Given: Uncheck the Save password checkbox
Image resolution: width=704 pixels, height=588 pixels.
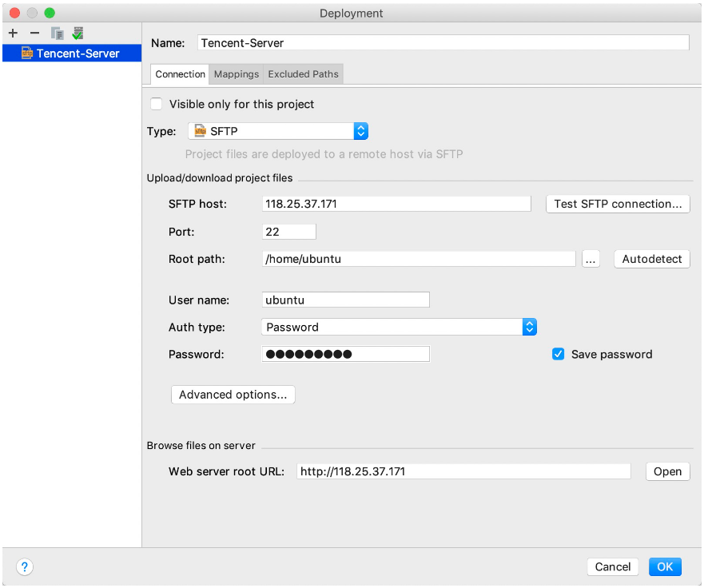Looking at the screenshot, I should (559, 354).
